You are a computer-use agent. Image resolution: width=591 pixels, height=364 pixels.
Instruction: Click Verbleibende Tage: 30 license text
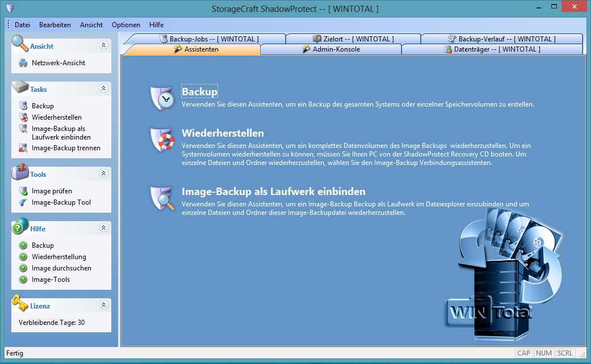(52, 323)
